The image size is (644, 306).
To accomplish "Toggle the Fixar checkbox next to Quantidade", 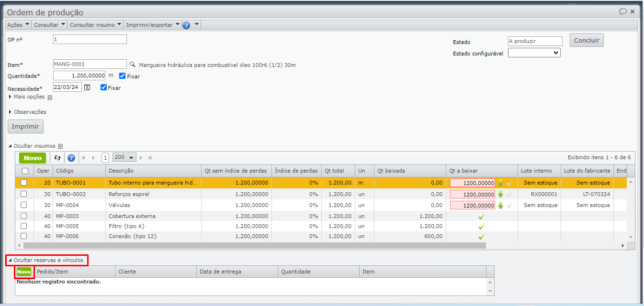I will click(x=122, y=76).
